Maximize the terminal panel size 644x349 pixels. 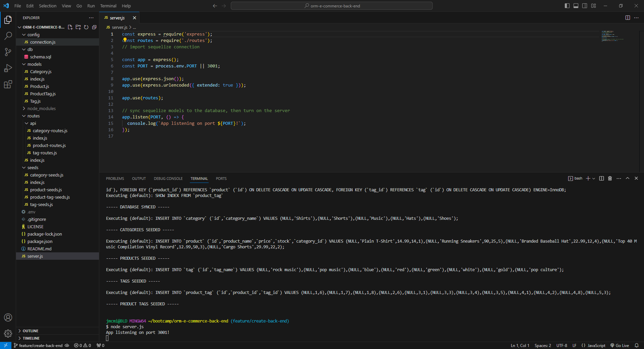[628, 179]
